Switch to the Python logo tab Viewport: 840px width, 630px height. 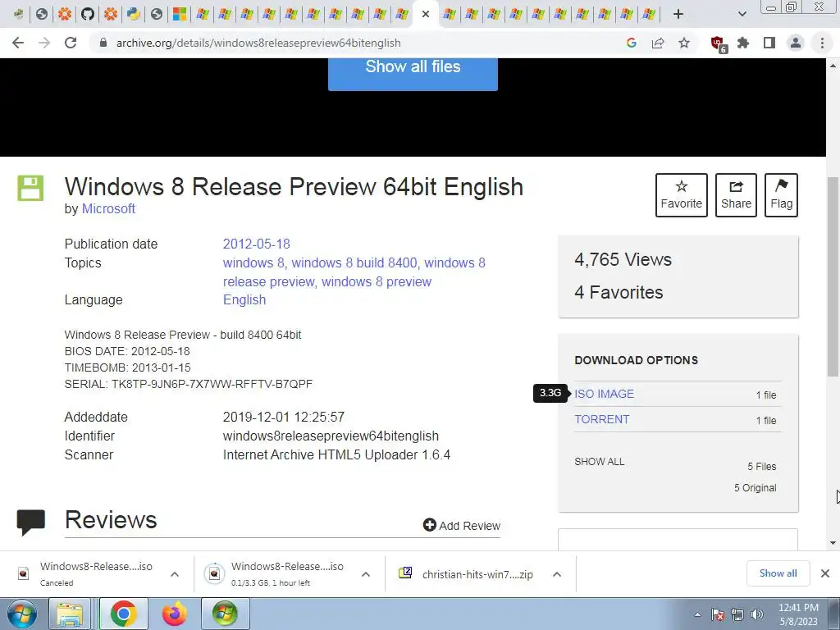pos(134,14)
